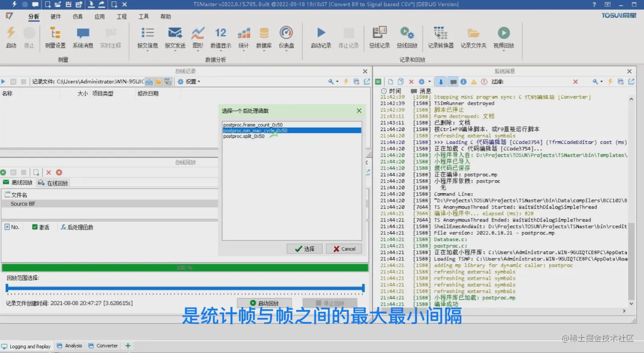Switch to the 离线回放 (Offline Replay) tab
Image resolution: width=644 pixels, height=353 pixels.
pos(18,182)
